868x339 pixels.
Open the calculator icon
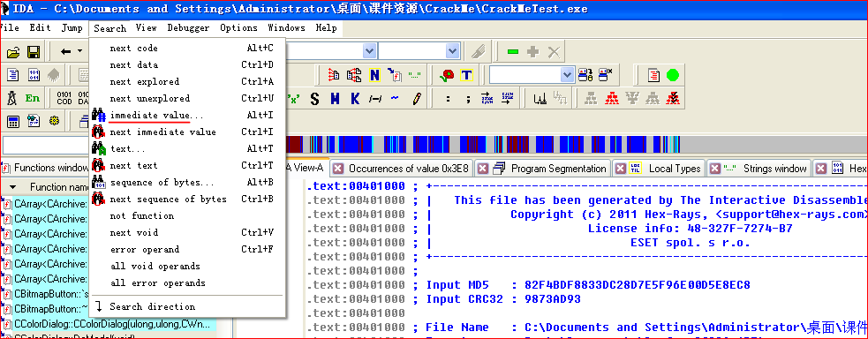[x=12, y=121]
